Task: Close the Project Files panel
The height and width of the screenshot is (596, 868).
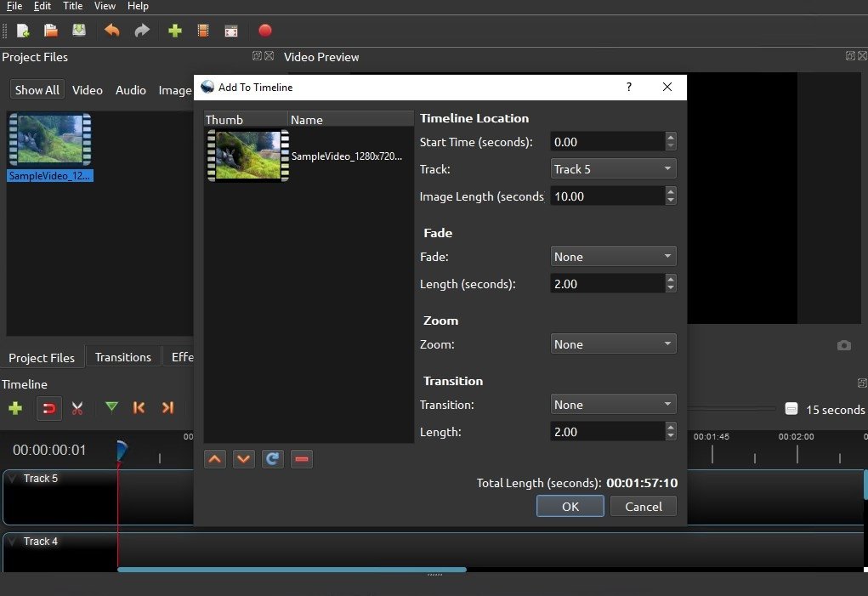Action: (269, 56)
